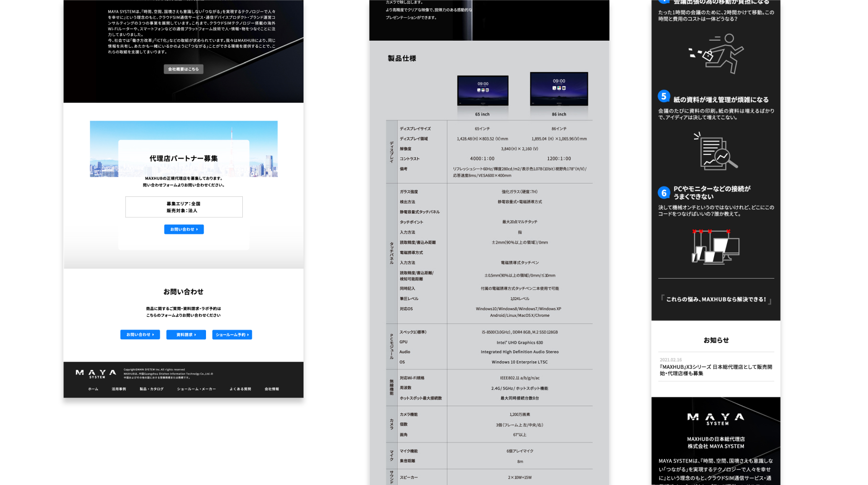Click Windows 10 Enterprise LTSC value
Viewport: 868px width, 485px height.
pos(520,362)
